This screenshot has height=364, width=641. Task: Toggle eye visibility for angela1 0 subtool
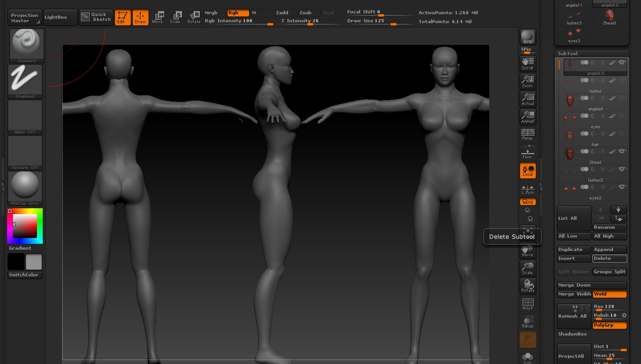pyautogui.click(x=622, y=62)
